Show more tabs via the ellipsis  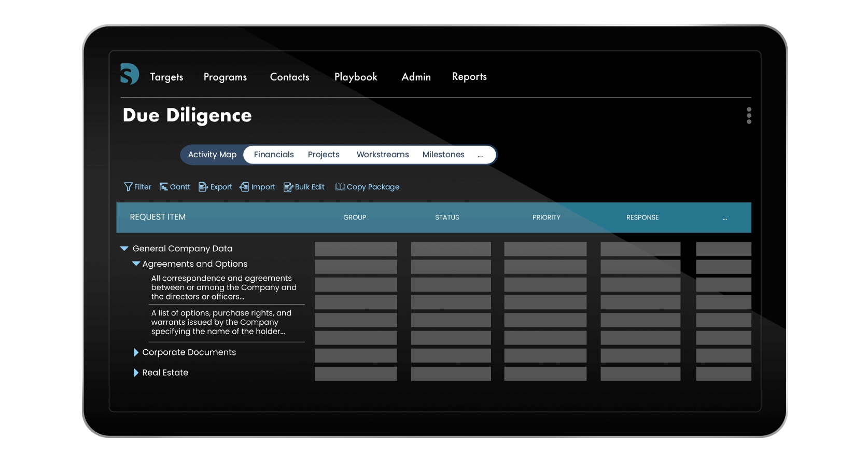[480, 155]
